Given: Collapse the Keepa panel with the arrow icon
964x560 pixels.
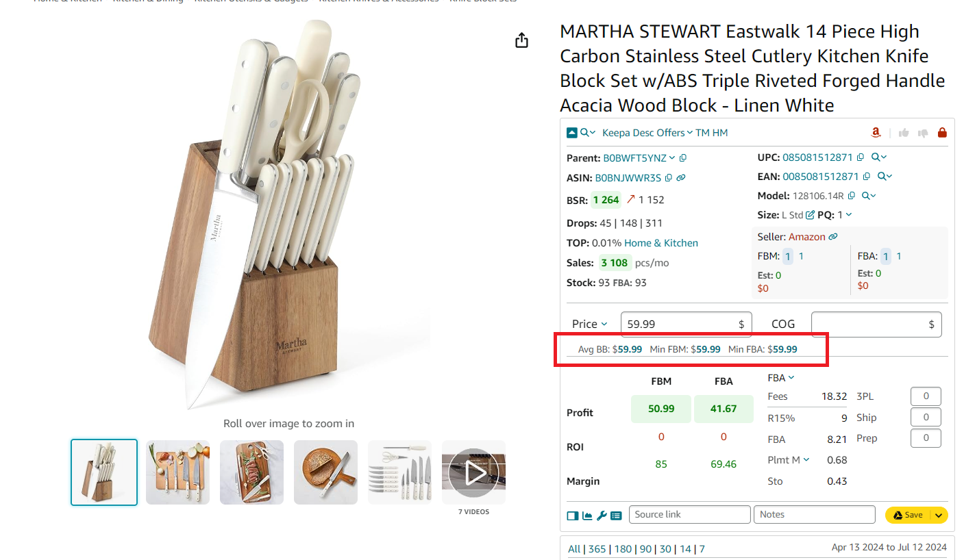Looking at the screenshot, I should coord(573,132).
